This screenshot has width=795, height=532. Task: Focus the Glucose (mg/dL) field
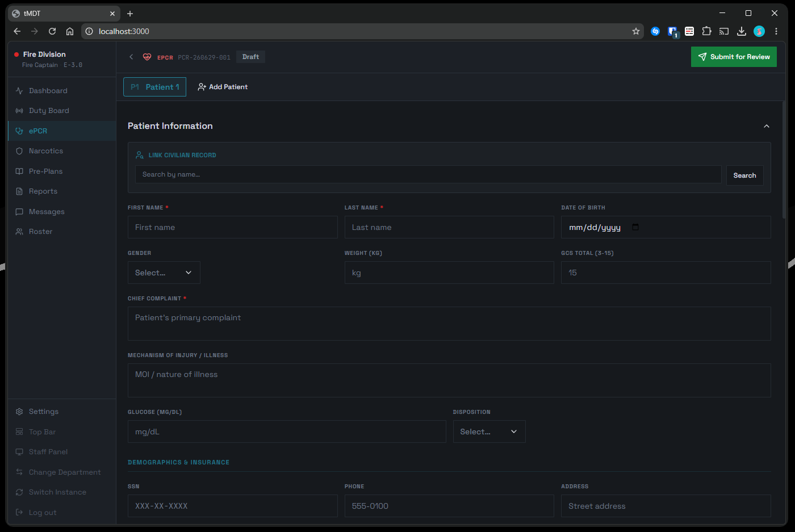287,432
